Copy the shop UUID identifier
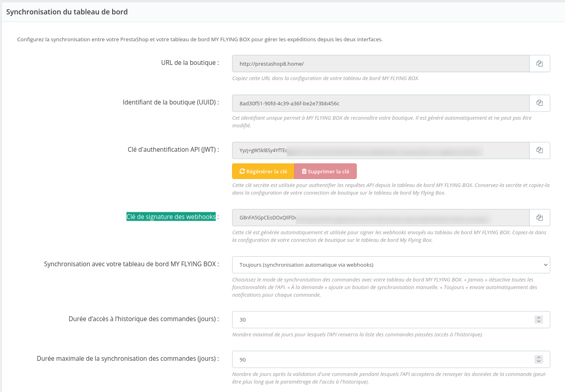Image resolution: width=565 pixels, height=392 pixels. (x=539, y=103)
